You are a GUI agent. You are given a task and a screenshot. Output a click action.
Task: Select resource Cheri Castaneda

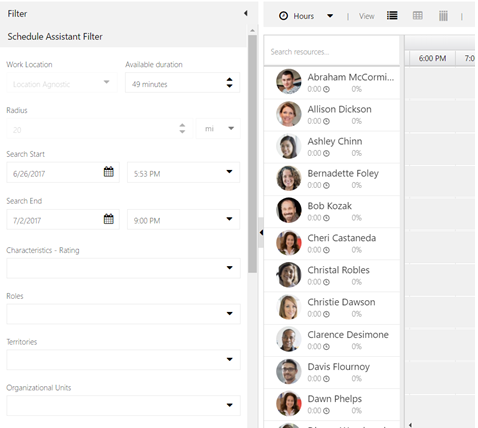tap(332, 243)
